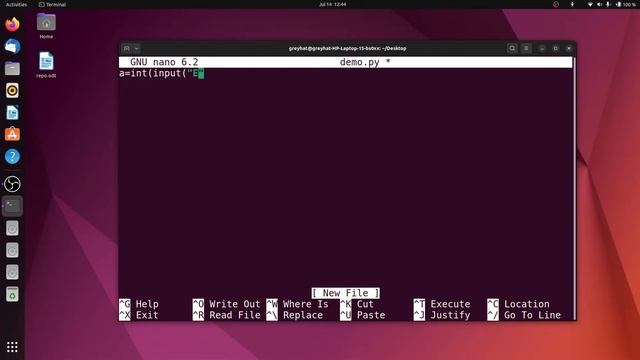Open Firefox from the dock
This screenshot has width=640, height=360.
[12, 24]
